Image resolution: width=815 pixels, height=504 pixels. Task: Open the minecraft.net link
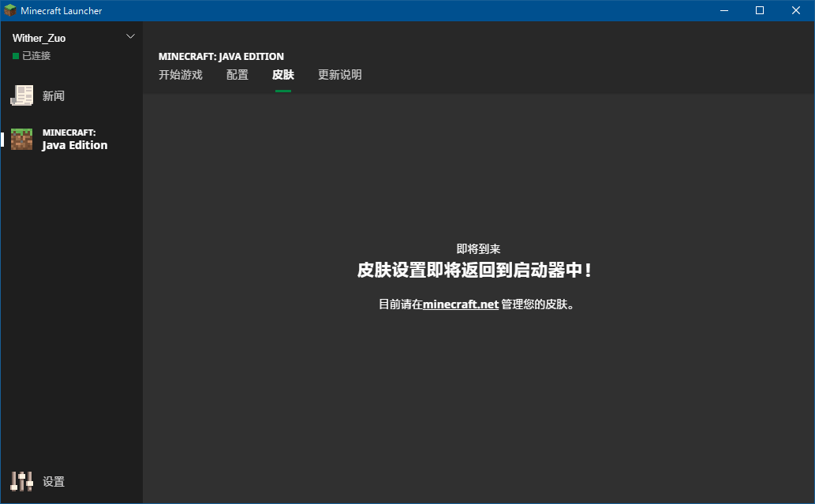[461, 304]
